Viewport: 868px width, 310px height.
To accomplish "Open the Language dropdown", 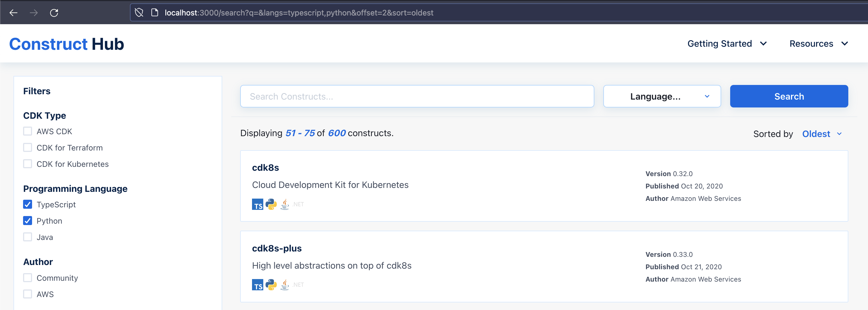I will coord(662,96).
